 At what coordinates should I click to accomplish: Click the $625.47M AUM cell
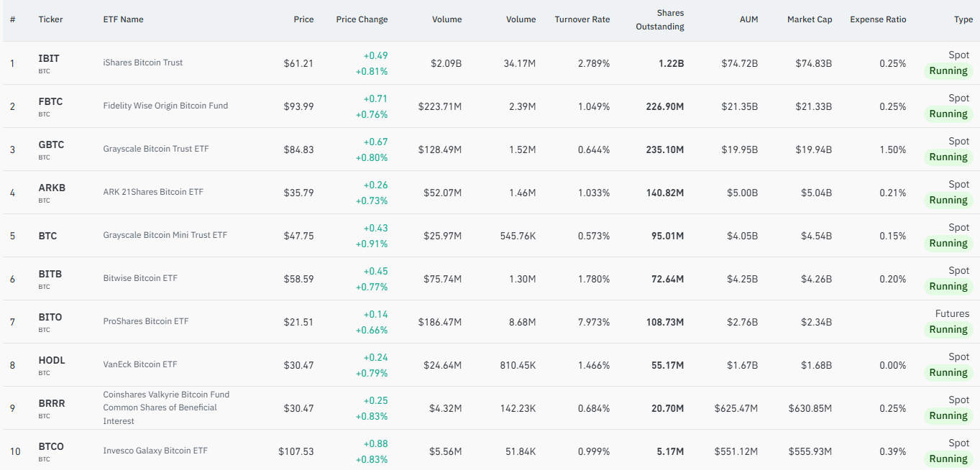tap(736, 408)
